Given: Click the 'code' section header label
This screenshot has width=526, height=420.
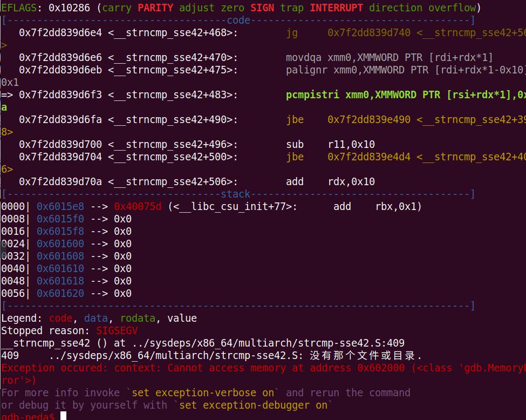Looking at the screenshot, I should pyautogui.click(x=238, y=20).
